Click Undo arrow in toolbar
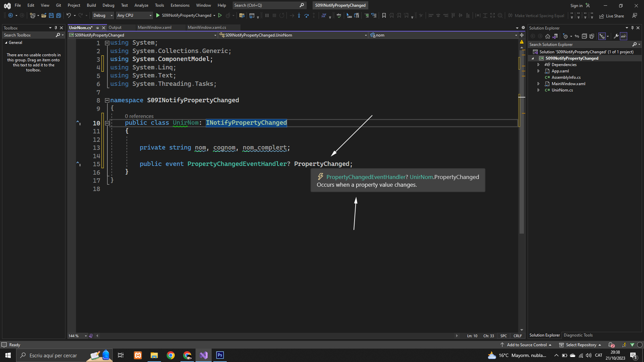This screenshot has width=644, height=362. tap(68, 15)
